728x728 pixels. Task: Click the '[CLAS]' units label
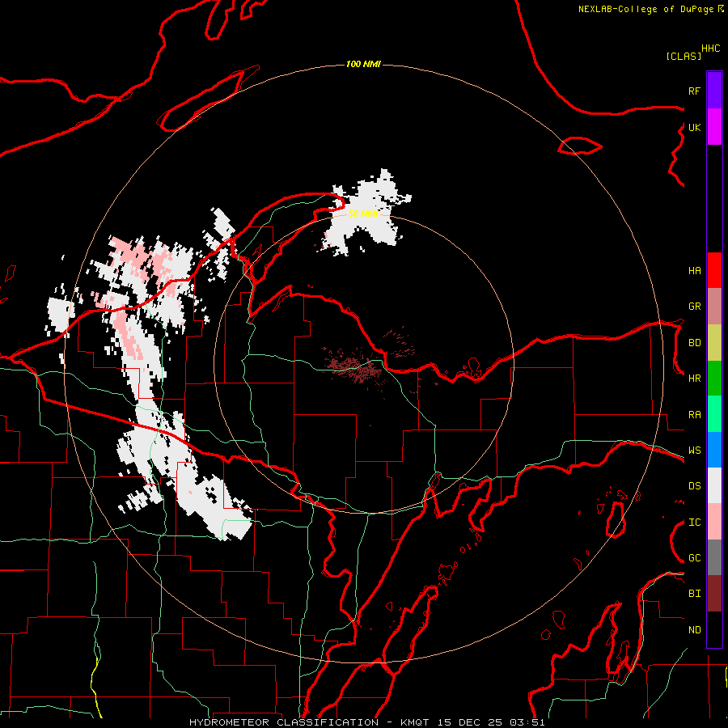click(684, 56)
